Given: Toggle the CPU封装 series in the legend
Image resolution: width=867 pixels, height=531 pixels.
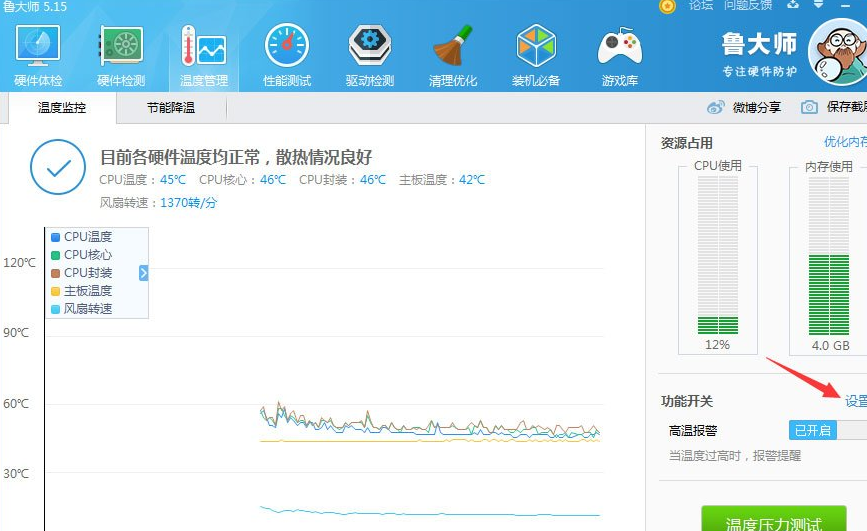Looking at the screenshot, I should click(x=81, y=273).
